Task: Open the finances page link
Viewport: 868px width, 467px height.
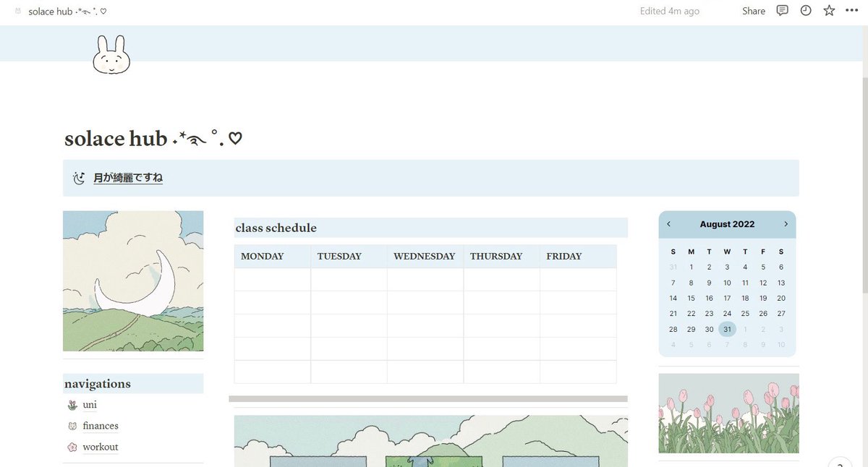Action: pos(101,426)
